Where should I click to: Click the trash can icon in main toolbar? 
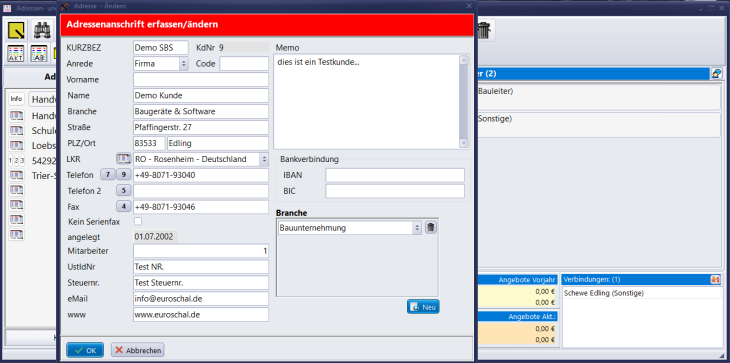484,31
